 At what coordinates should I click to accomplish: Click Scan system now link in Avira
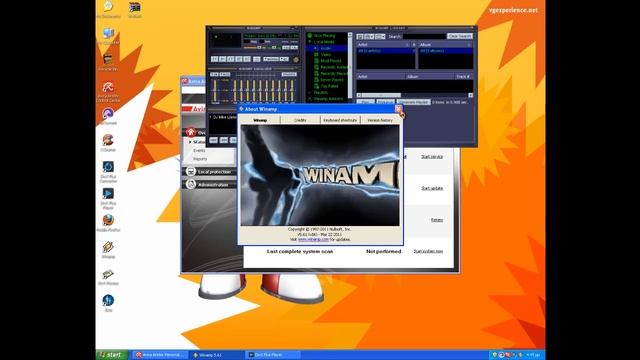pos(428,251)
